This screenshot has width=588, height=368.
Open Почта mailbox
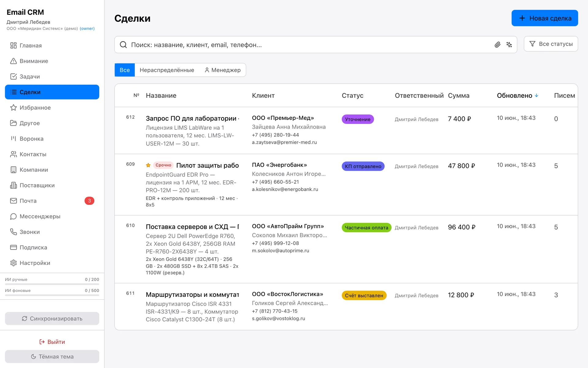[52, 201]
